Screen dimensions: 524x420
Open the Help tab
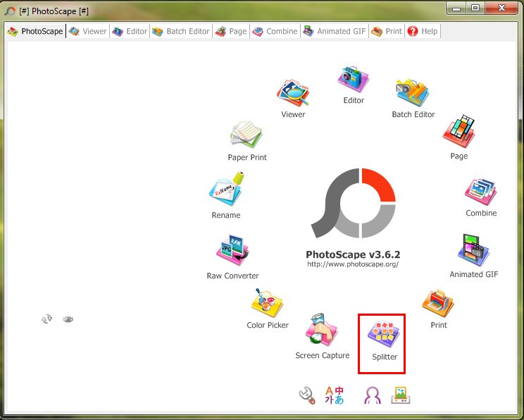[x=423, y=31]
